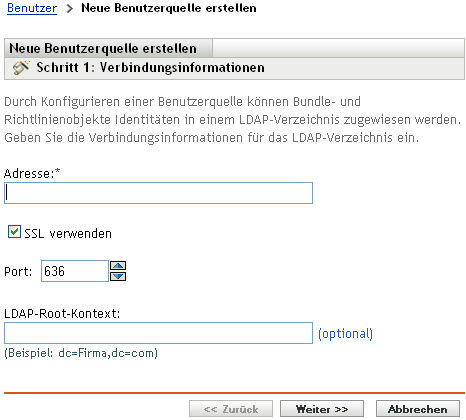Click the SSL verwenden label text

click(x=68, y=234)
